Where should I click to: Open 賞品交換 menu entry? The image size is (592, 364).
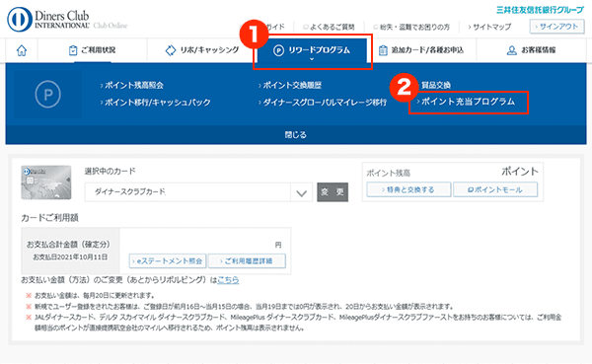pos(436,86)
